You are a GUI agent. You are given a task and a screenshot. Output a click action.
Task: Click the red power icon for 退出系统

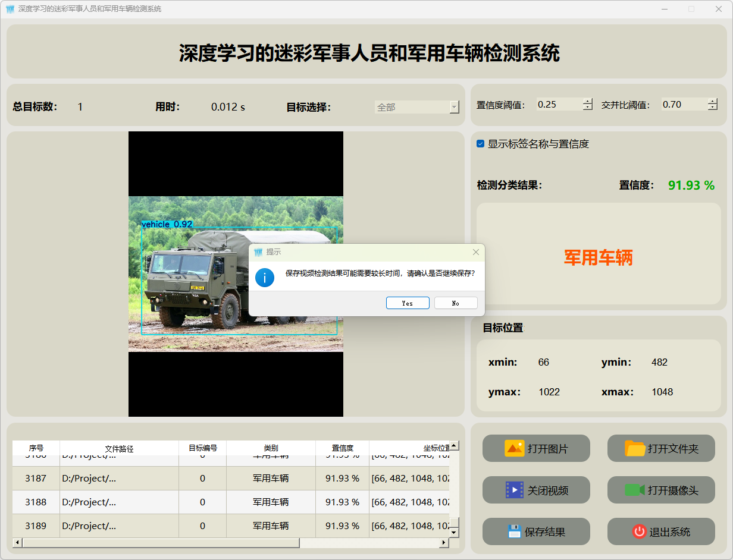pos(639,531)
